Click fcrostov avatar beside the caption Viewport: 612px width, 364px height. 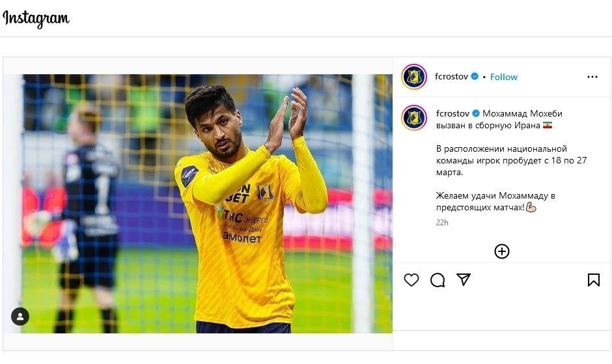(x=414, y=117)
